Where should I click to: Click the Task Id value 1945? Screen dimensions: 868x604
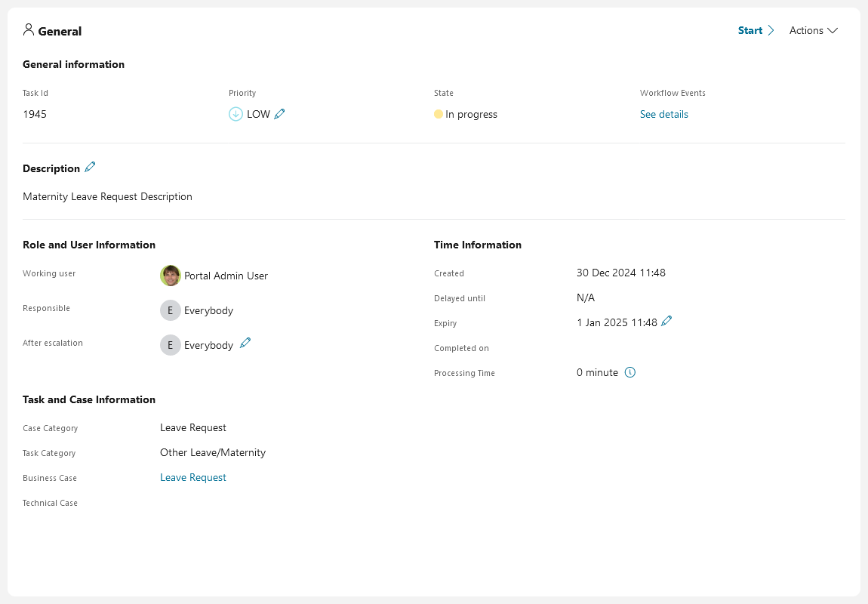coord(35,114)
